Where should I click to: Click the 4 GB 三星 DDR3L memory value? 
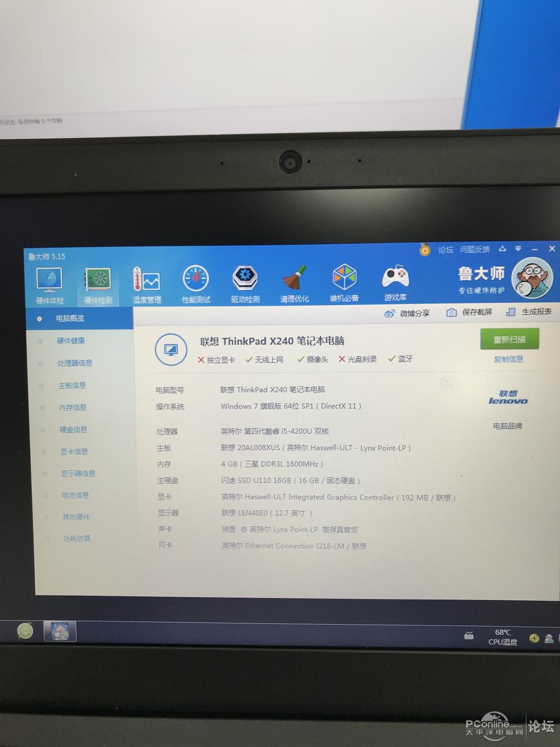(272, 464)
